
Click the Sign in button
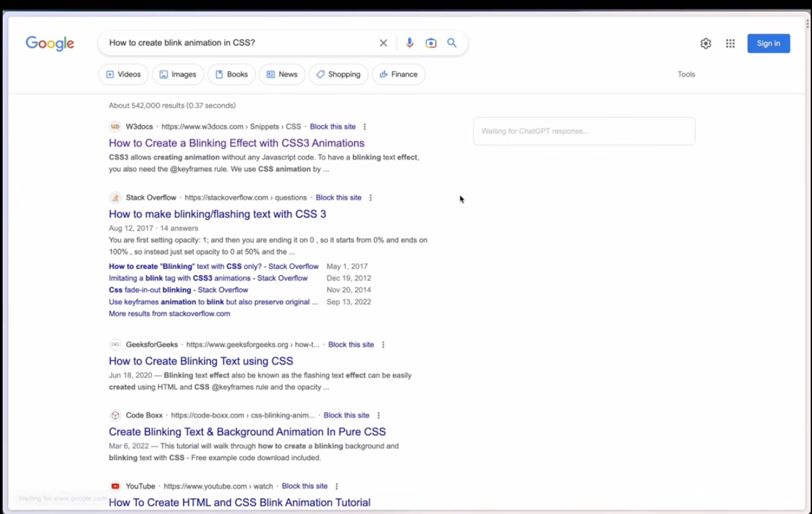pos(768,43)
